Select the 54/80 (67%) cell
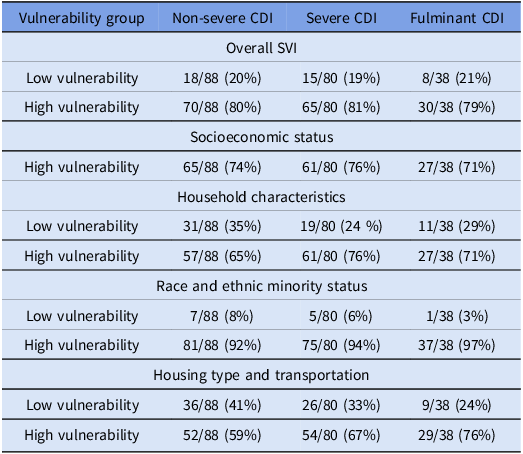The width and height of the screenshot is (523, 454). 341,435
